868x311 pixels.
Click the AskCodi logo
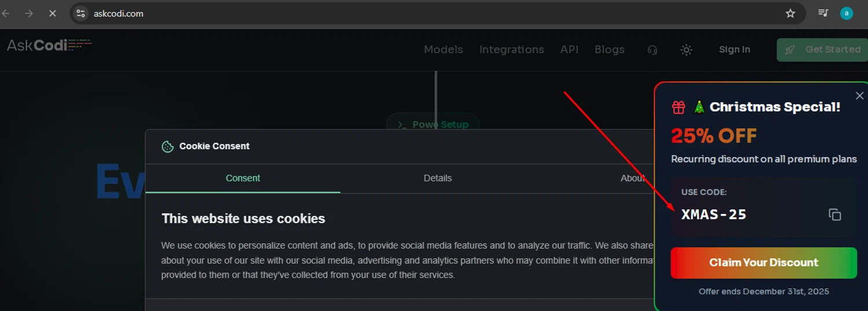pyautogui.click(x=49, y=45)
